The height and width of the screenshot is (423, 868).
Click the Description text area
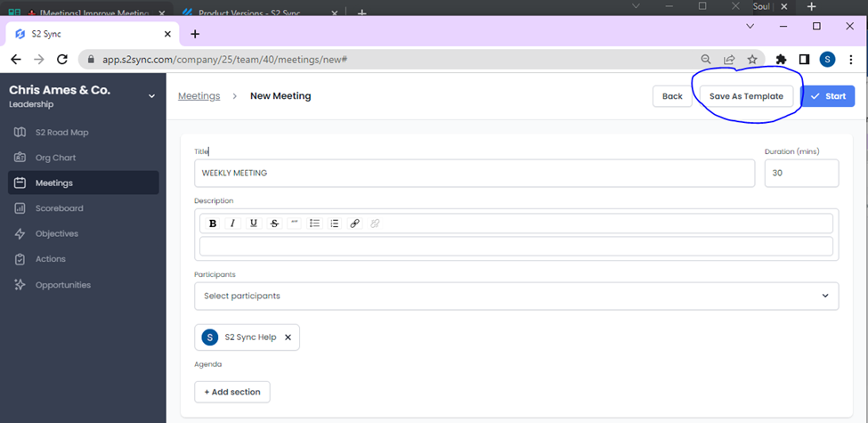point(516,247)
